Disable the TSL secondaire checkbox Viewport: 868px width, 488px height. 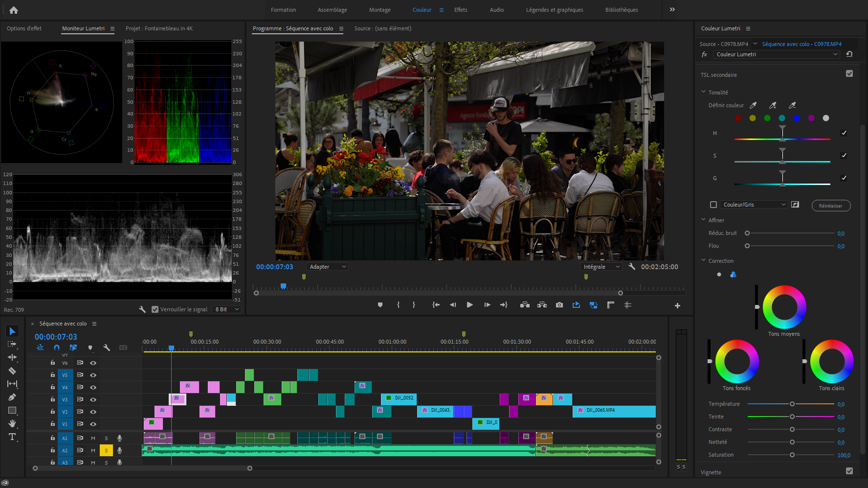849,73
